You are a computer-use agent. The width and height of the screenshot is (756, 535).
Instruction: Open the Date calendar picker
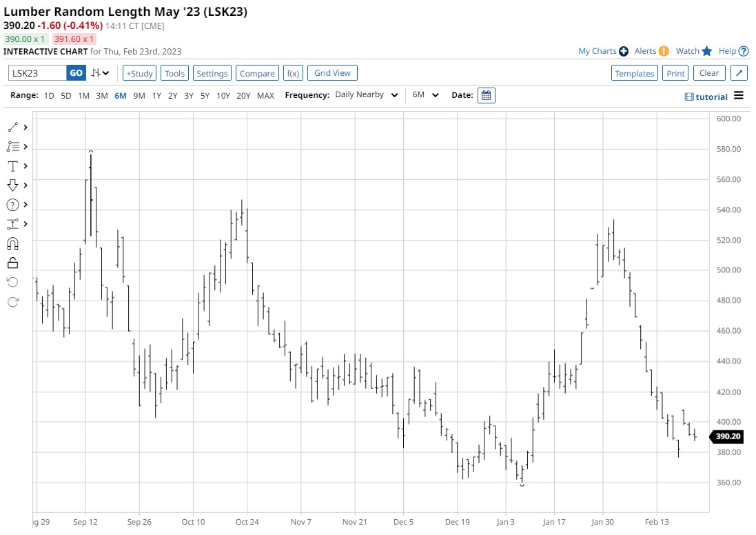(486, 96)
